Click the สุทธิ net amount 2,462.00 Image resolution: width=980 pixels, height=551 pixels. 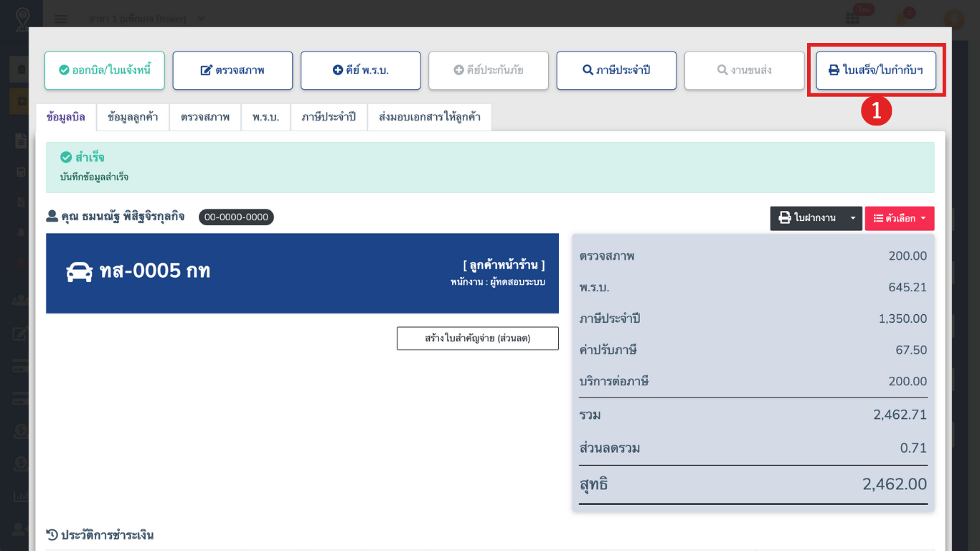coord(895,484)
